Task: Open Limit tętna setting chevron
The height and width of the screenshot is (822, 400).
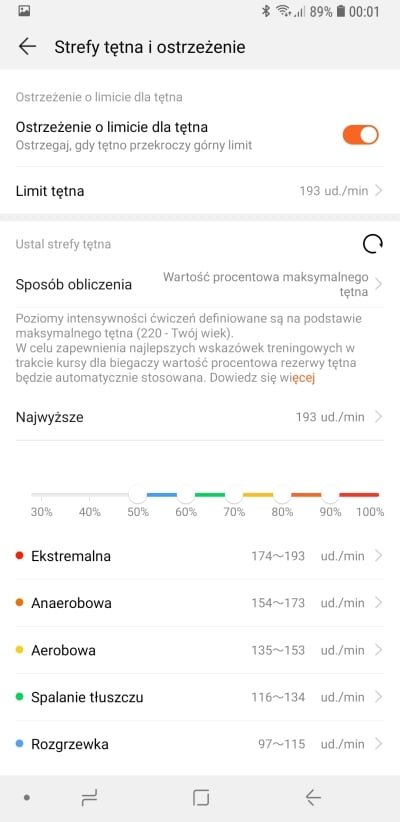Action: pyautogui.click(x=379, y=191)
